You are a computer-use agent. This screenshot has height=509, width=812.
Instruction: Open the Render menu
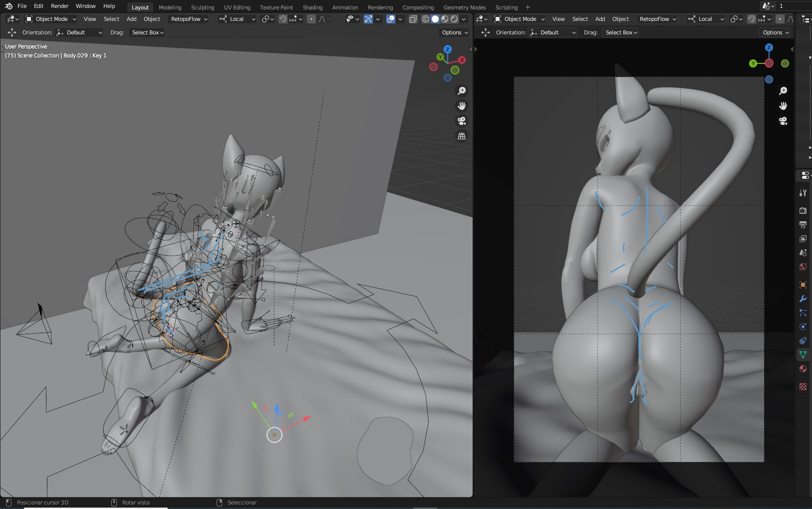point(59,6)
